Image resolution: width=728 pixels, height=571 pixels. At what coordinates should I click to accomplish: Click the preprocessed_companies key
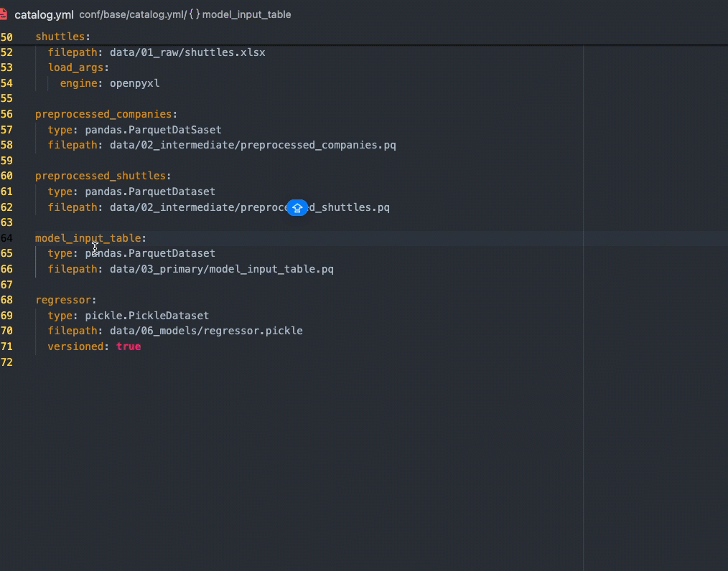tap(103, 114)
